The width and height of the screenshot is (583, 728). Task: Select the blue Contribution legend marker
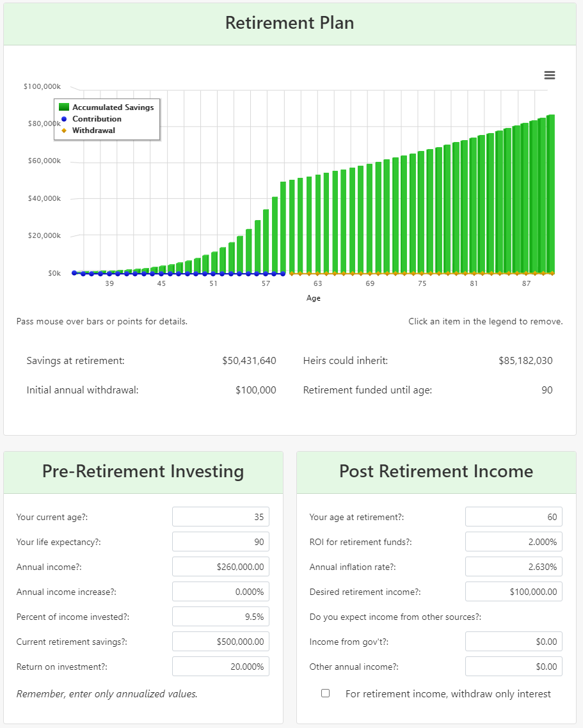pos(64,119)
